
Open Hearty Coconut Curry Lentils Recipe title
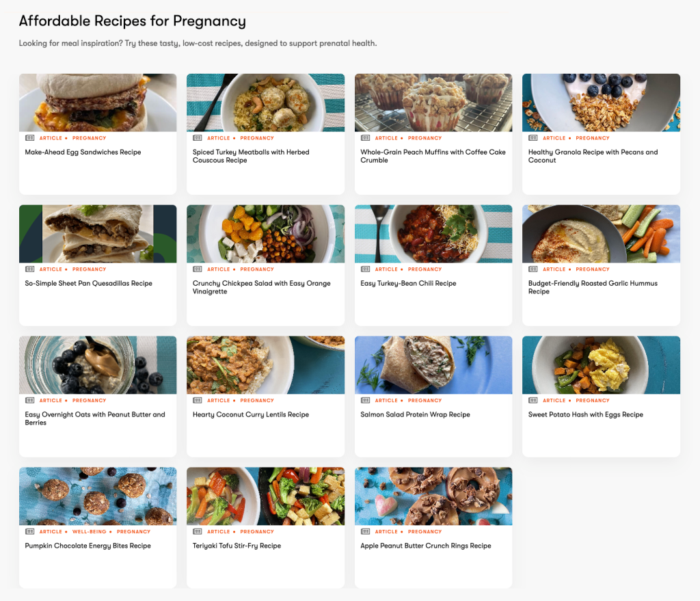coord(250,414)
